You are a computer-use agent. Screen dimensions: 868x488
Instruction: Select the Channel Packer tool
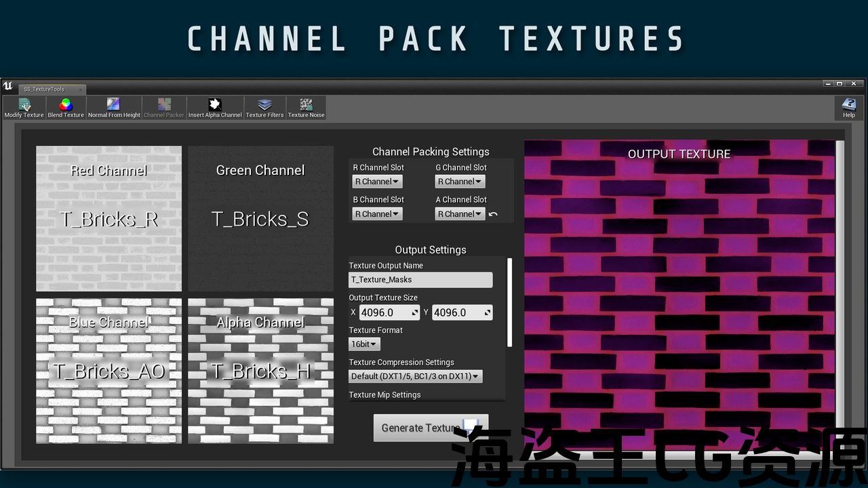pos(164,108)
